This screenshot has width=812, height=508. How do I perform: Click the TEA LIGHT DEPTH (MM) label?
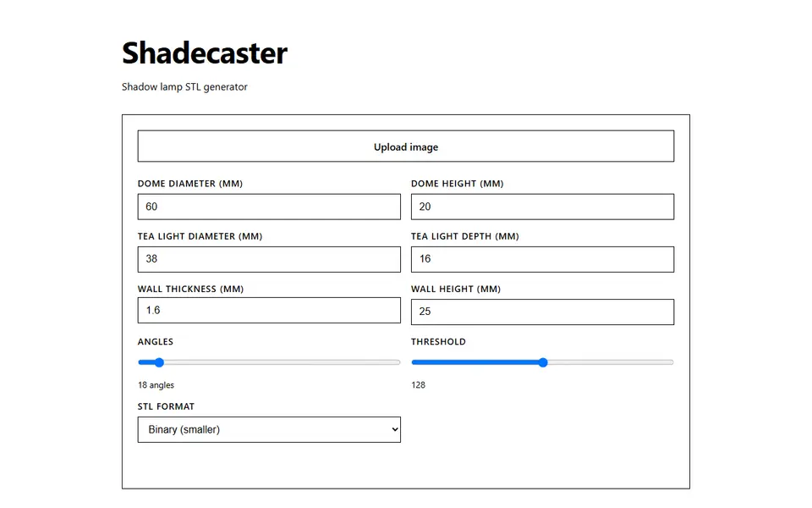[465, 236]
